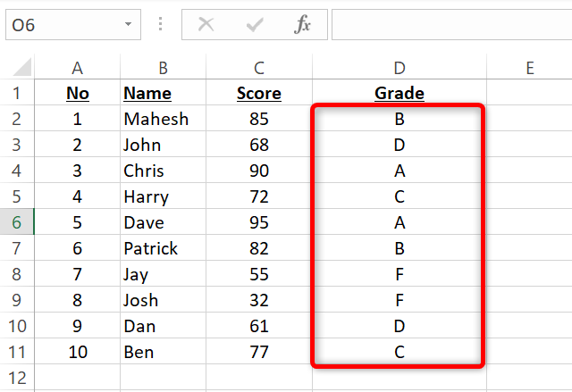Click the three-dot formula bar resize handle
This screenshot has width=572, height=392.
[x=161, y=25]
